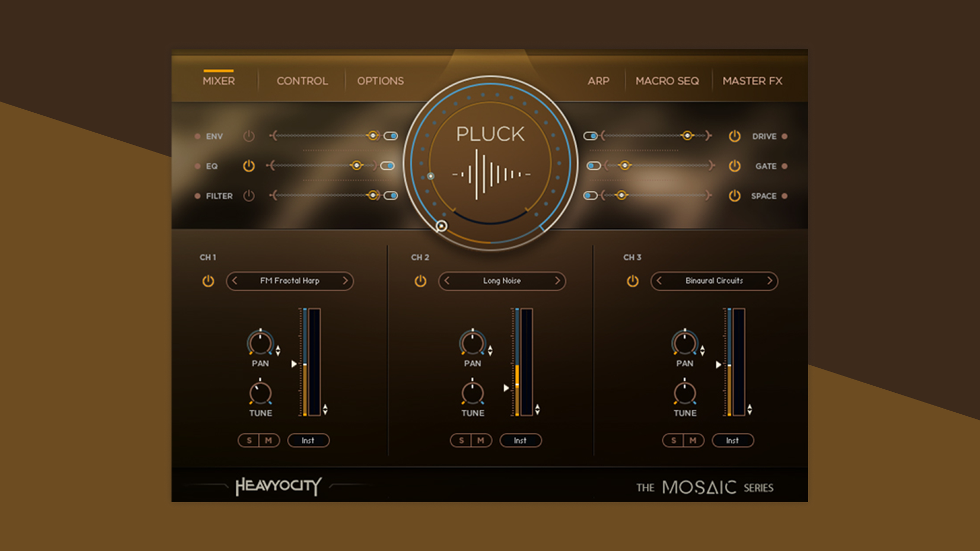Click the DRIVE power icon
The image size is (980, 551).
click(x=735, y=136)
